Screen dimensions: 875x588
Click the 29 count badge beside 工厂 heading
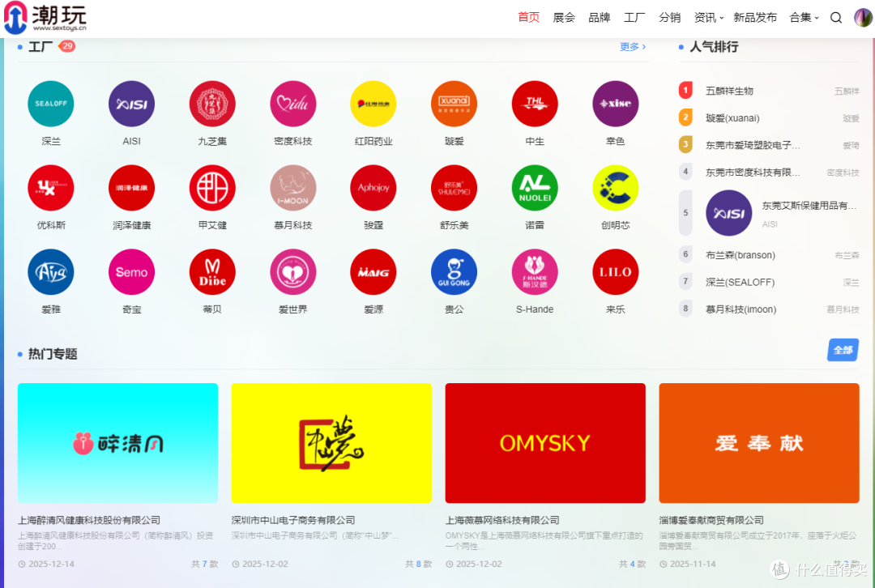[x=67, y=46]
